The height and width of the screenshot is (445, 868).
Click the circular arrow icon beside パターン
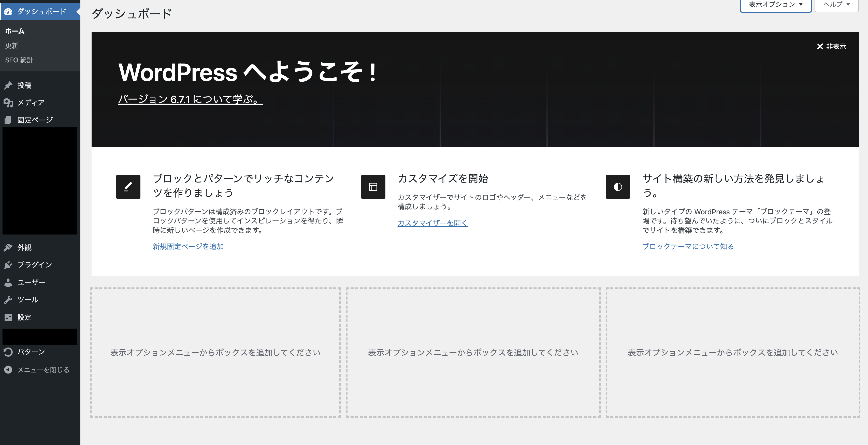8,352
